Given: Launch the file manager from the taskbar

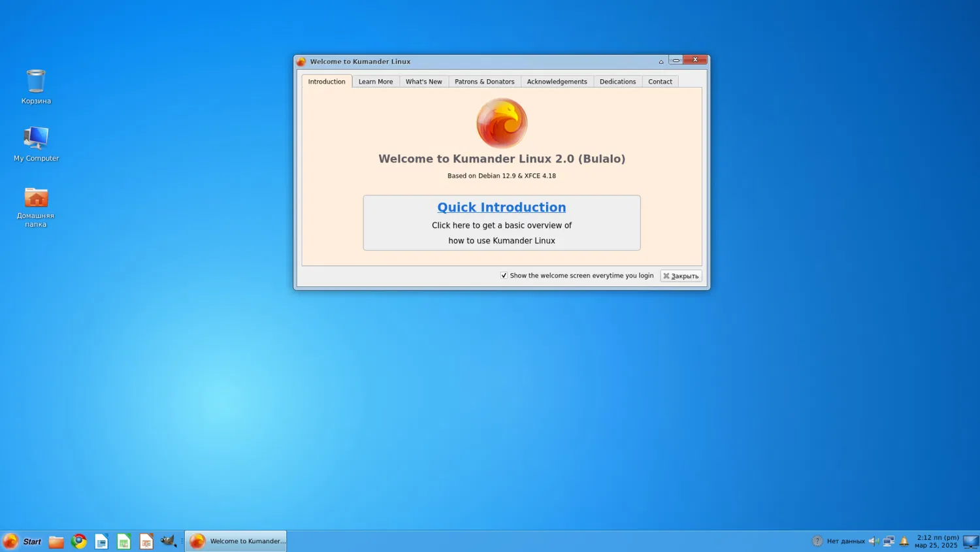Looking at the screenshot, I should coord(56,541).
